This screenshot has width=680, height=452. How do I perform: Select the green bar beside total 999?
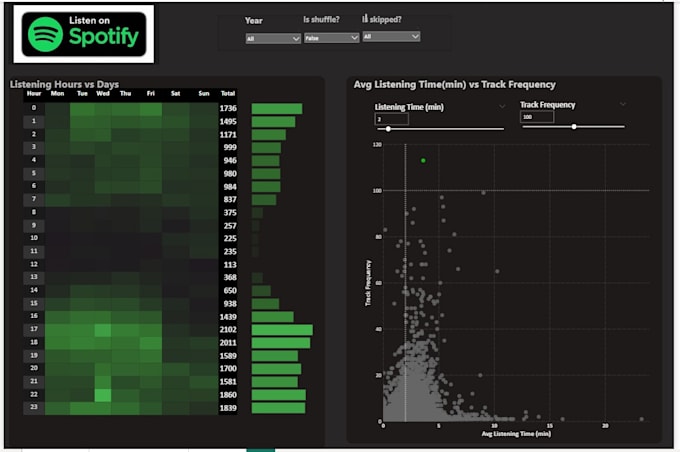(x=266, y=147)
